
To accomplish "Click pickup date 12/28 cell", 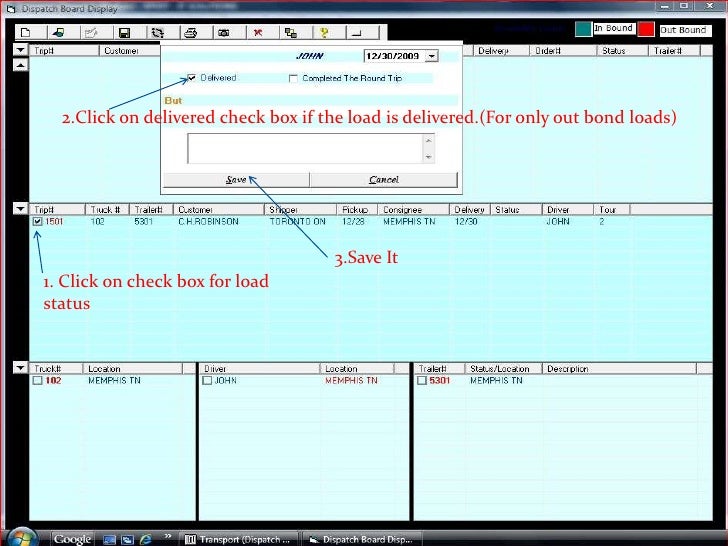I will 353,222.
